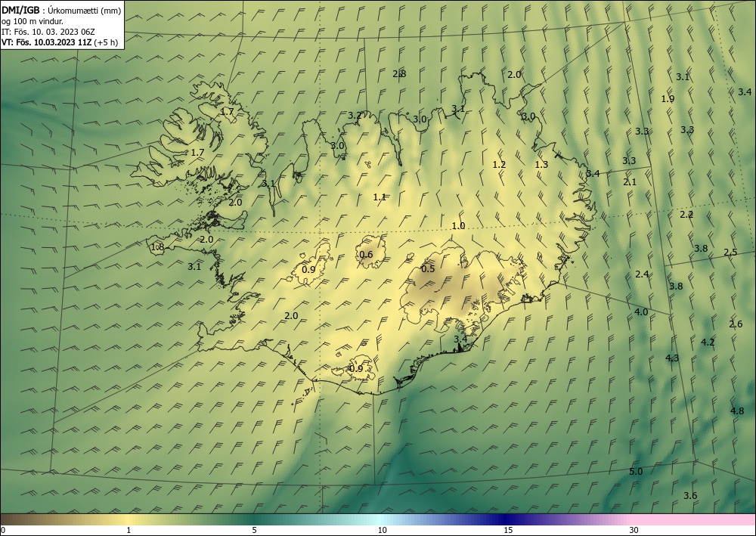Click the 1.9 value in the northeast sea
756x536 pixels.
pos(668,99)
